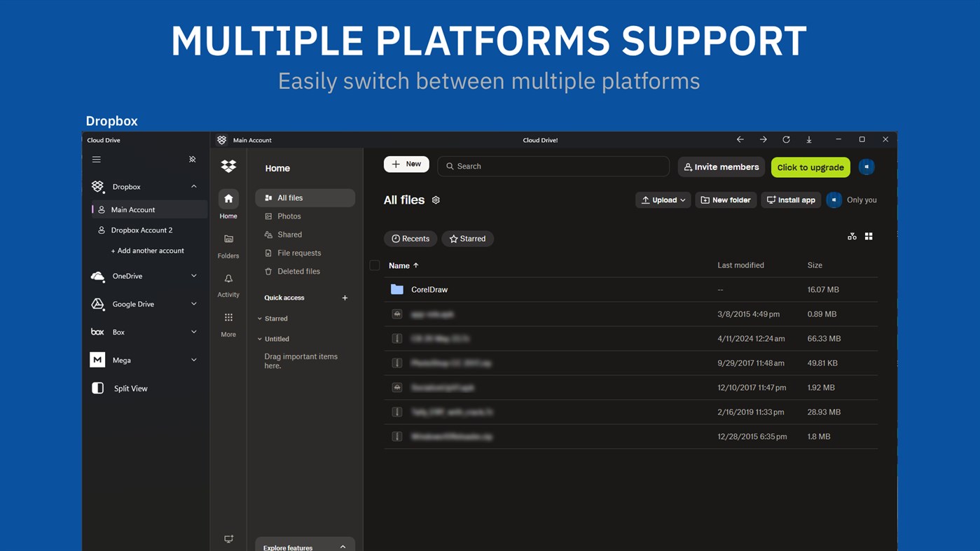Click the CorelDraw folder icon

click(397, 289)
